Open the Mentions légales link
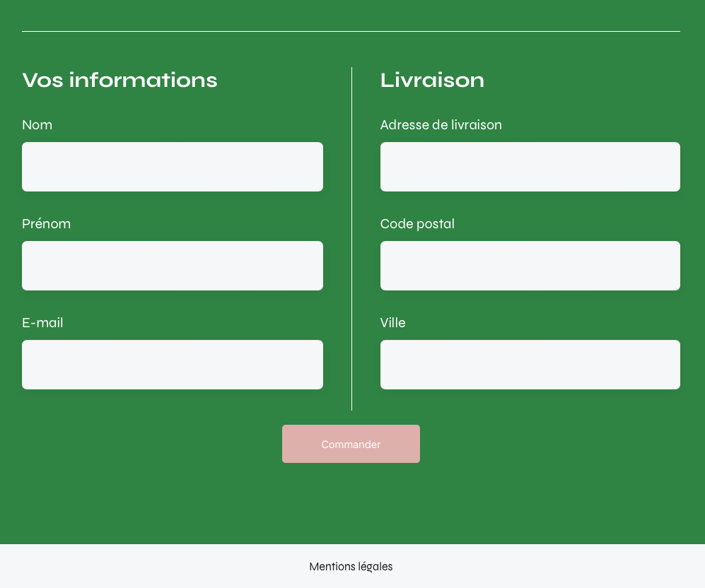This screenshot has height=588, width=705. tap(351, 567)
